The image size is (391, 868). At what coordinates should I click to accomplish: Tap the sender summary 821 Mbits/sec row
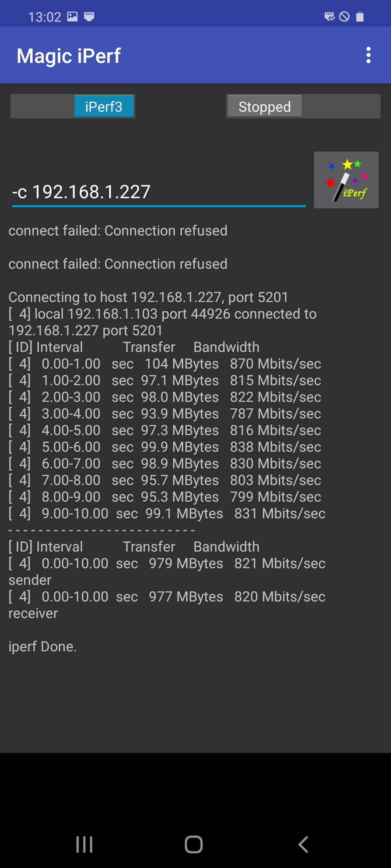167,563
